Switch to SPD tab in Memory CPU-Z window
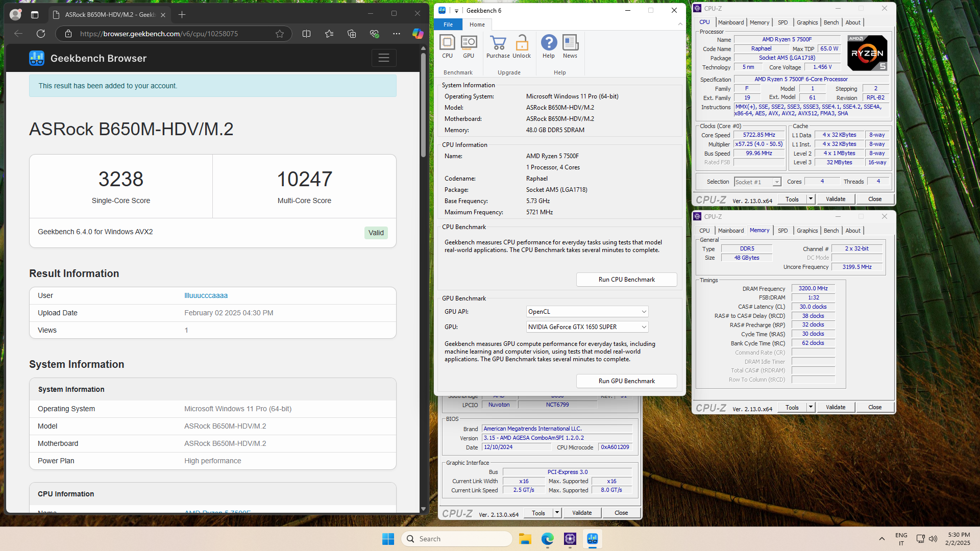 click(x=782, y=231)
